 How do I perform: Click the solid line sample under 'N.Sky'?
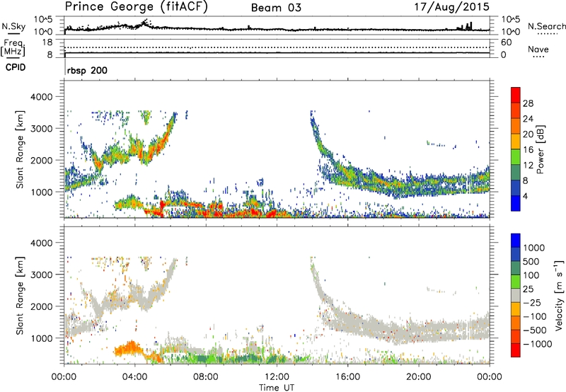13,34
